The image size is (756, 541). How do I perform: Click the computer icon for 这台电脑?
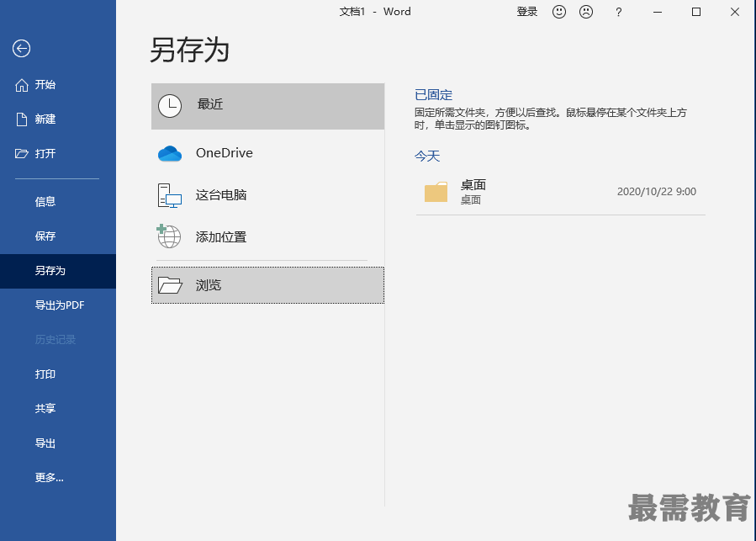[x=169, y=195]
